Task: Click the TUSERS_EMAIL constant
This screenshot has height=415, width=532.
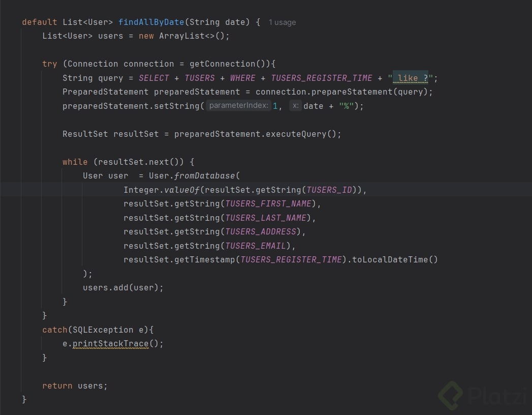Action: pyautogui.click(x=256, y=246)
